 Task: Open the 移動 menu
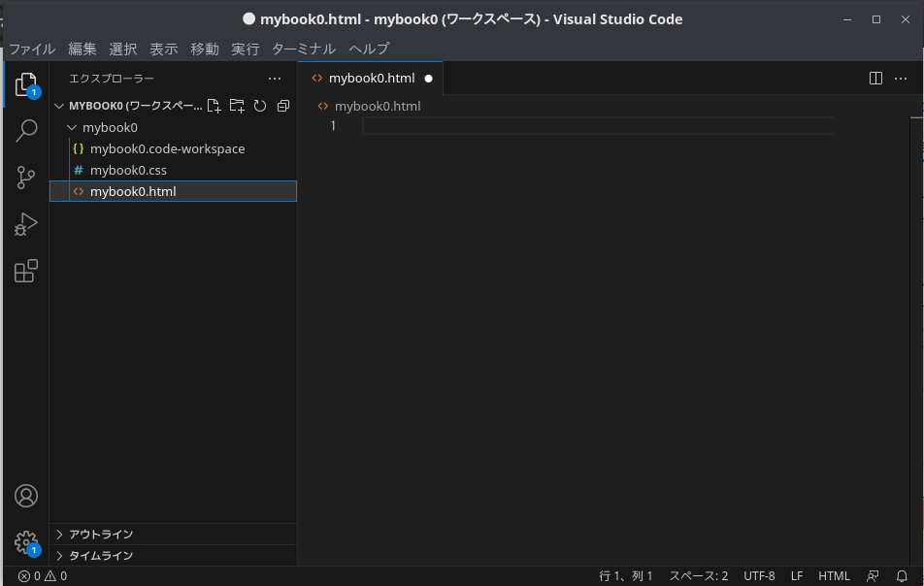[x=205, y=49]
